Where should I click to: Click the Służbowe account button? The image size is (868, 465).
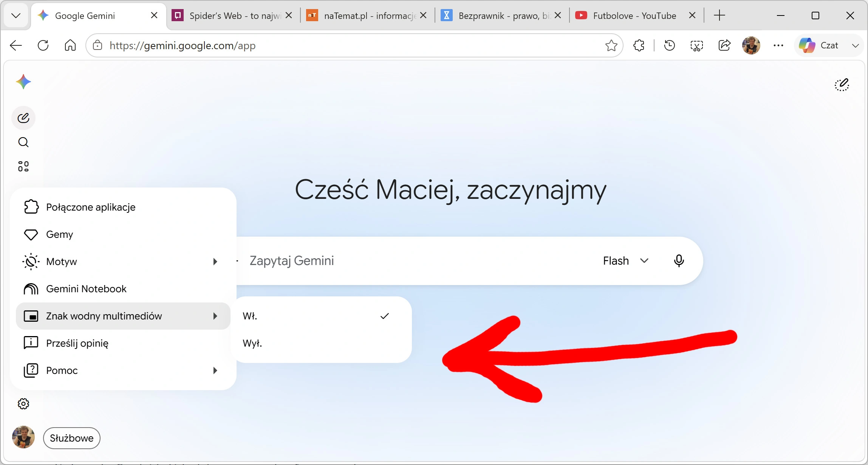[x=72, y=438]
